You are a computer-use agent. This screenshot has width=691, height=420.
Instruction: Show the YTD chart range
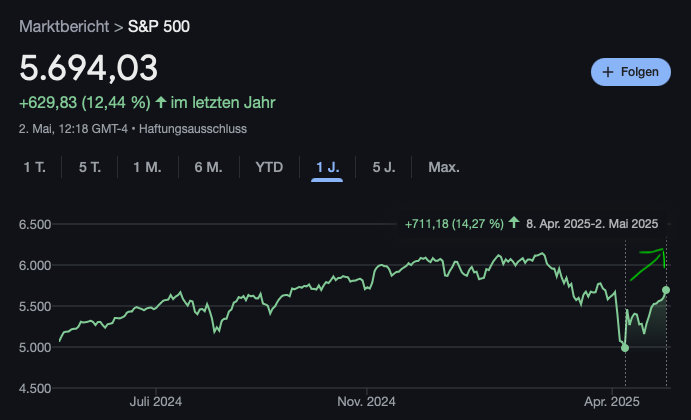(x=269, y=167)
